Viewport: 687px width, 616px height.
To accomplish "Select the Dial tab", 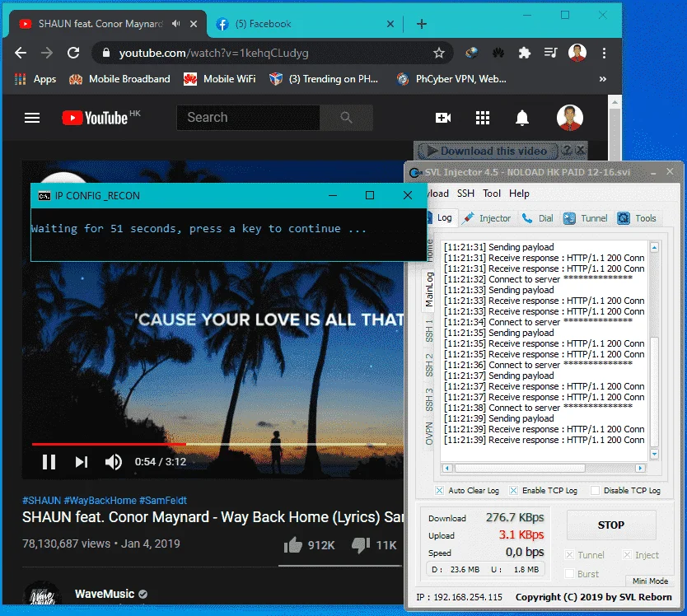I will [x=538, y=217].
